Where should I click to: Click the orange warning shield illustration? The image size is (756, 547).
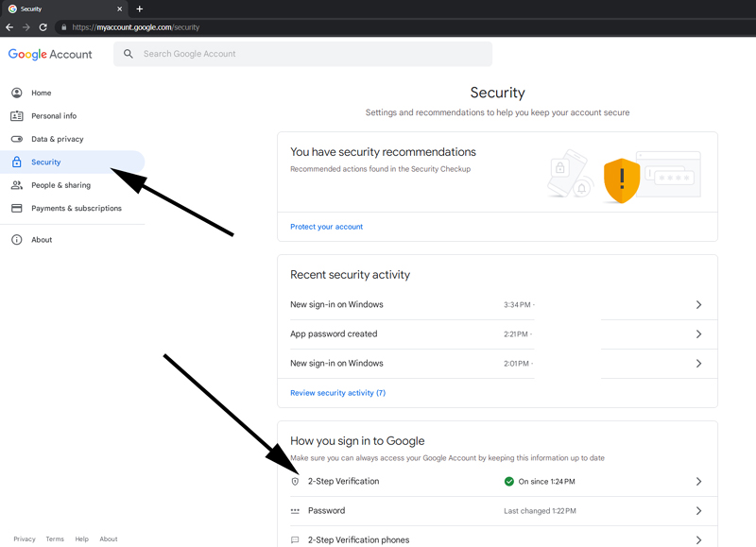click(x=622, y=180)
